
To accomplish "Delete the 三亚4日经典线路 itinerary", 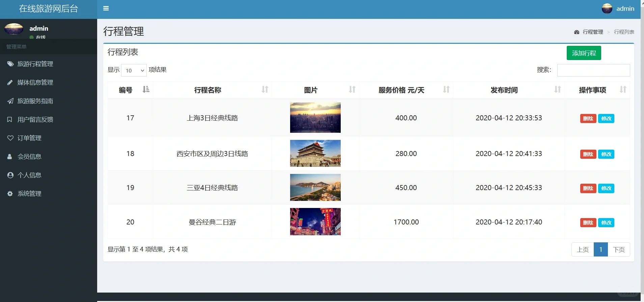I will [x=588, y=188].
